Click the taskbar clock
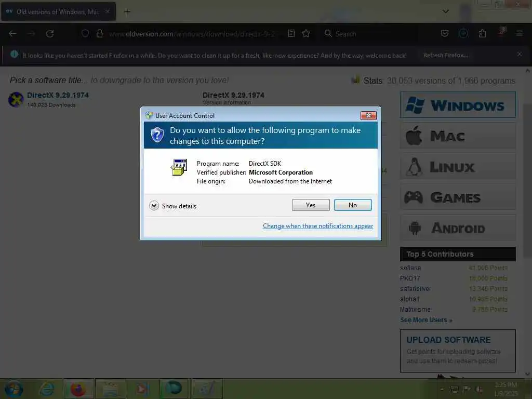 point(506,389)
